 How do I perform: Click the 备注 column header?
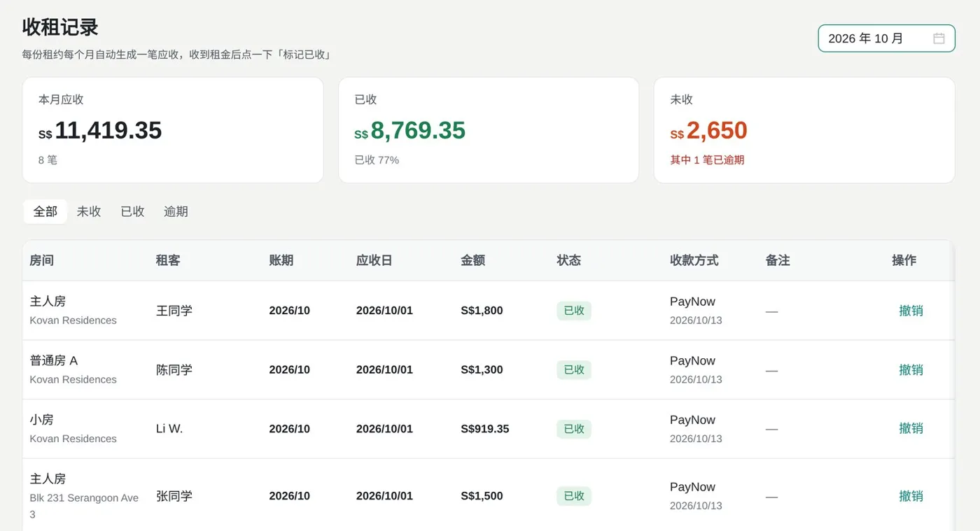click(x=778, y=260)
